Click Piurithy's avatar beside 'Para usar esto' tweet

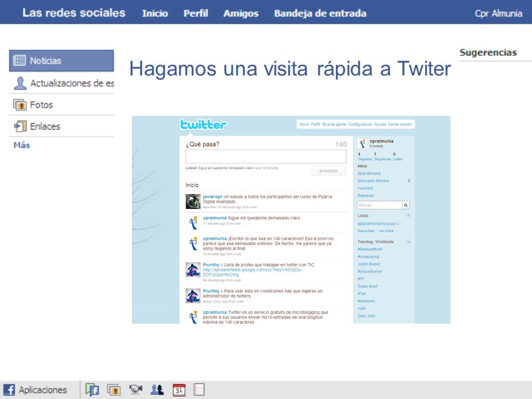193,296
